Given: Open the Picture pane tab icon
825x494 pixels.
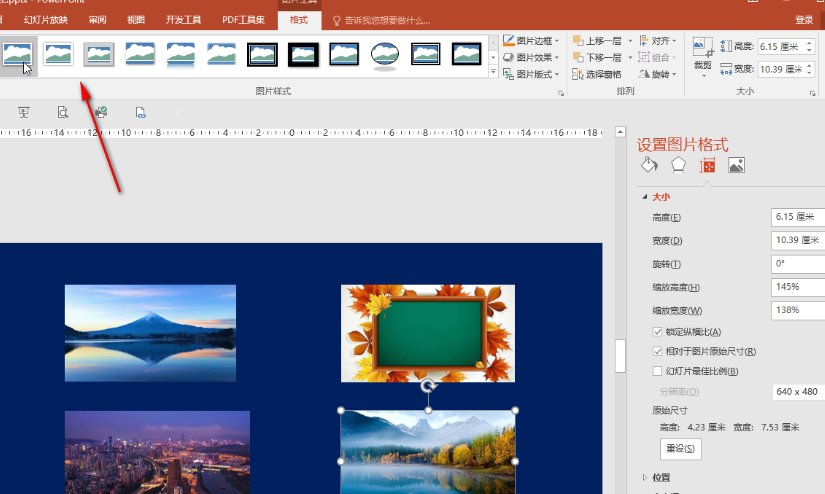Looking at the screenshot, I should tap(736, 165).
